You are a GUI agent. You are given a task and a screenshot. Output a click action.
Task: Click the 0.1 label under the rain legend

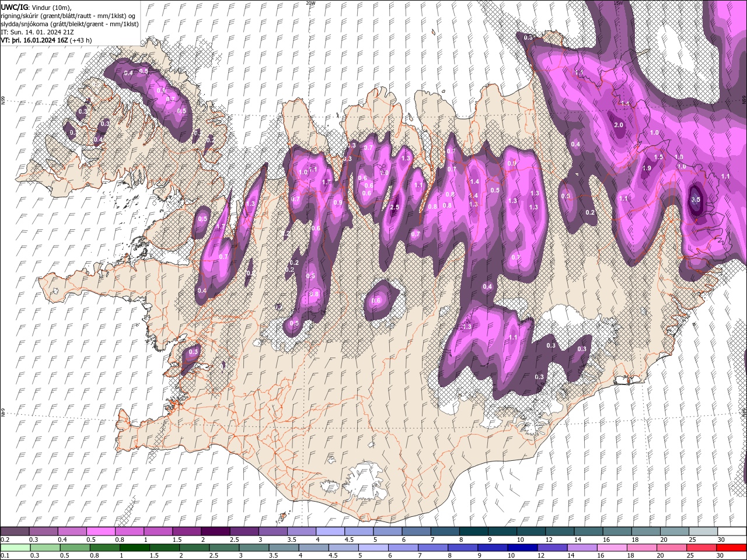(x=5, y=556)
